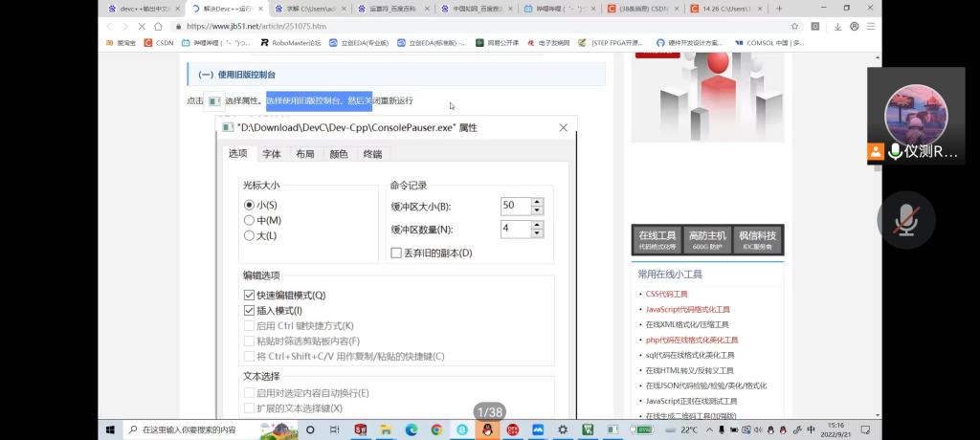980x440 pixels.
Task: Decrease 缓冲区数量 with the down arrow
Action: pos(537,233)
